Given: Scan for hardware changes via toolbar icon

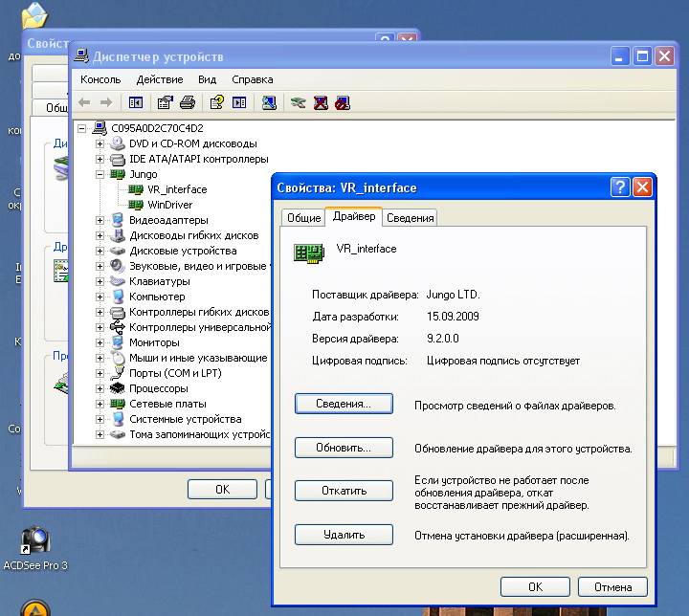Looking at the screenshot, I should pyautogui.click(x=269, y=102).
